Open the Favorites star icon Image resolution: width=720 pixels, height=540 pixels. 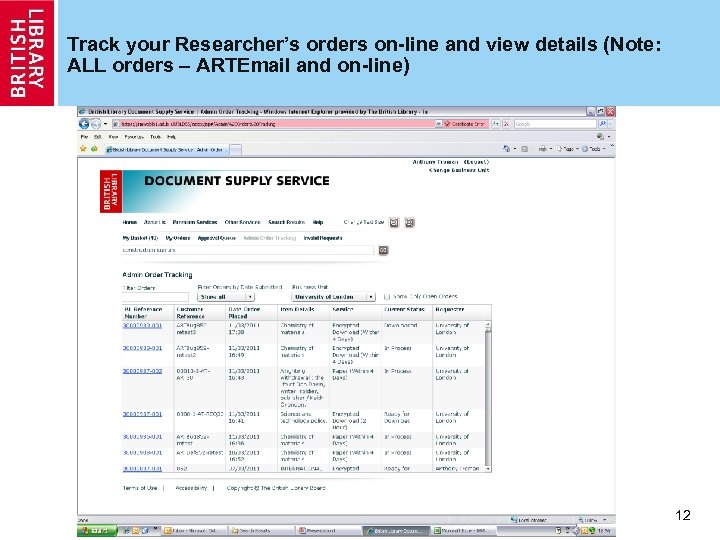(x=83, y=149)
